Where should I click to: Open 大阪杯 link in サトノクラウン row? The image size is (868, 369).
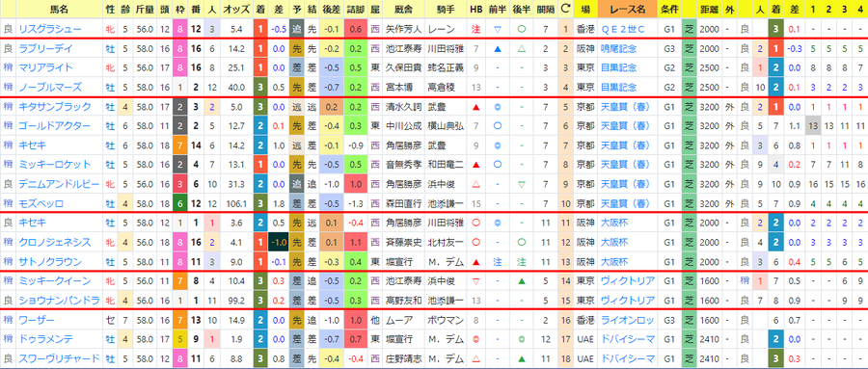(x=614, y=261)
